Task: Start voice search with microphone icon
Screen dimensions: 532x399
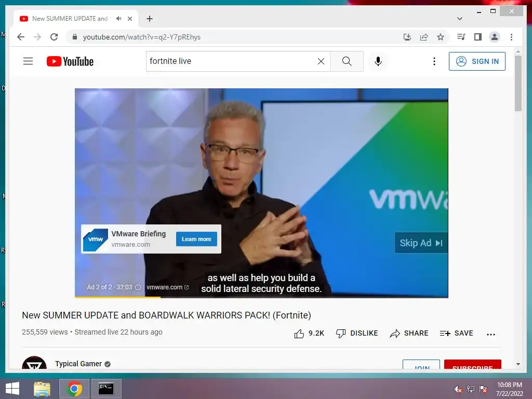Action: pyautogui.click(x=378, y=61)
